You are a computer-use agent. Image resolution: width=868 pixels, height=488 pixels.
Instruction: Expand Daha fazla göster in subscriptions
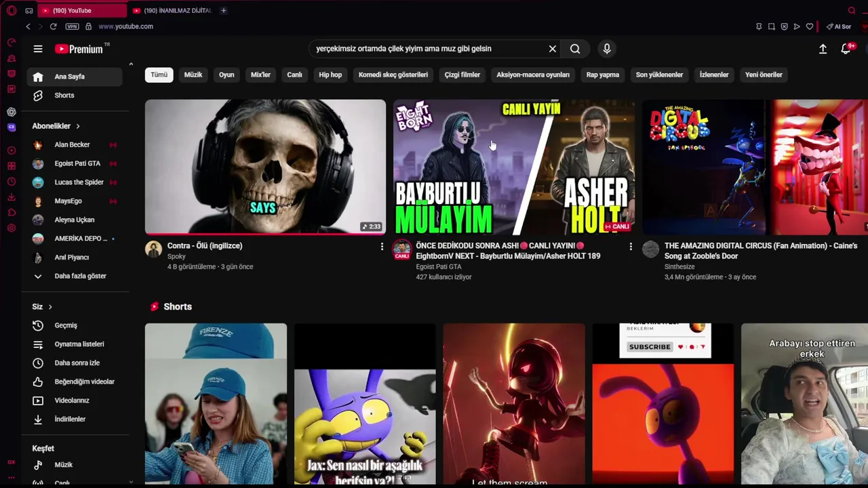tap(75, 276)
